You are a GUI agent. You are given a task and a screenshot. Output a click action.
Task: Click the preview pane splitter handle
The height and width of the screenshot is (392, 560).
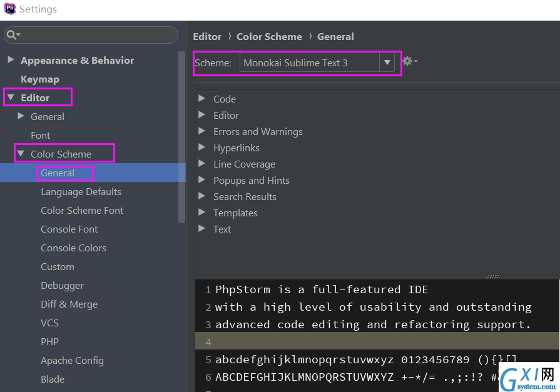coord(493,276)
